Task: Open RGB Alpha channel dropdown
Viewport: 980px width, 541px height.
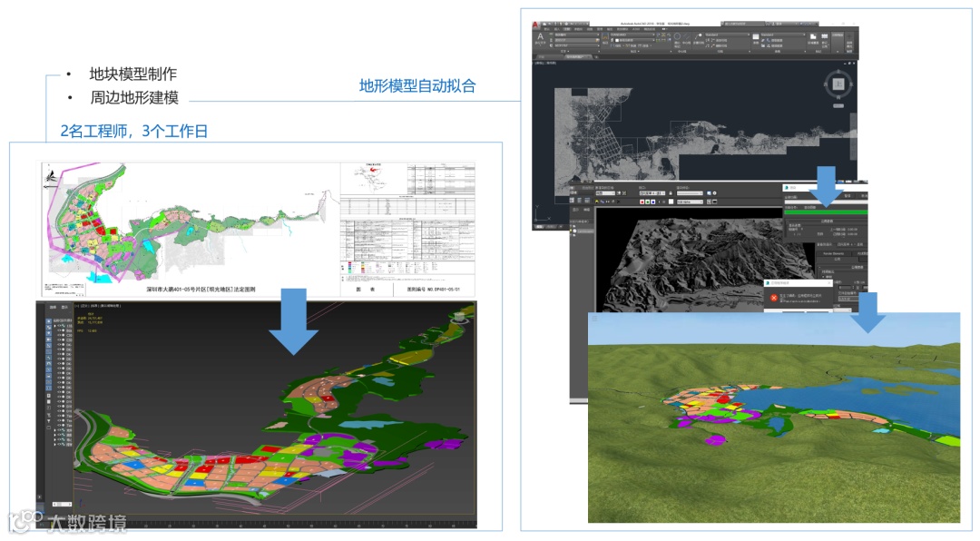Action: click(690, 202)
